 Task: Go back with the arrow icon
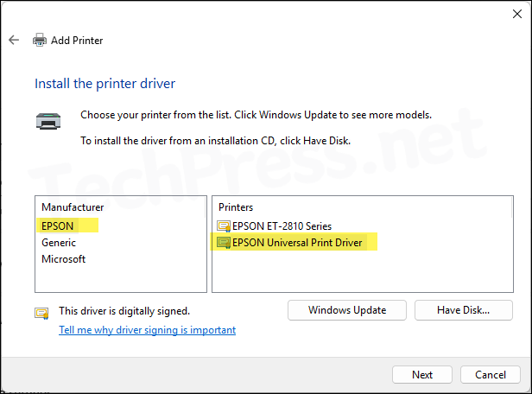pyautogui.click(x=14, y=40)
